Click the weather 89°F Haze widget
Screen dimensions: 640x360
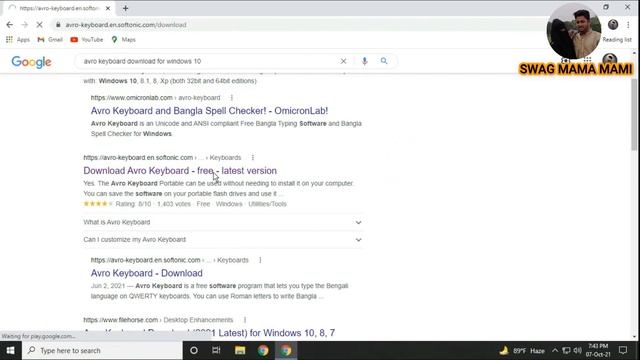click(x=522, y=351)
